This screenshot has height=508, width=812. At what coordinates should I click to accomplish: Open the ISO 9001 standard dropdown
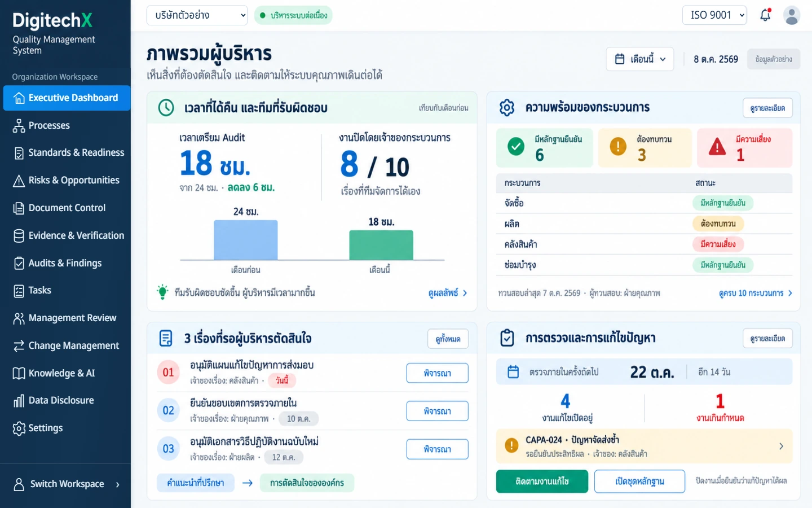pyautogui.click(x=714, y=15)
